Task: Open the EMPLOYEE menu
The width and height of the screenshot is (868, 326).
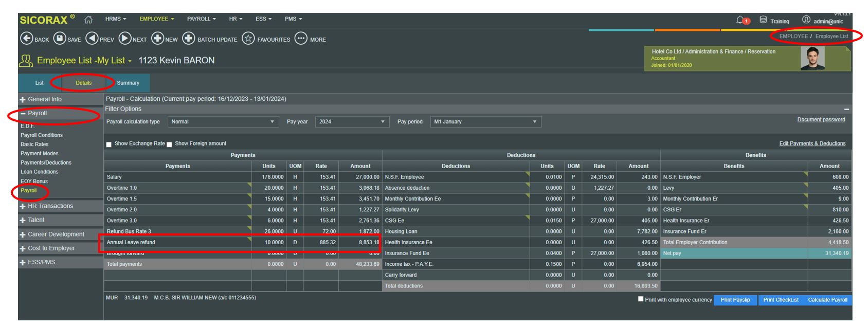Action: click(157, 19)
